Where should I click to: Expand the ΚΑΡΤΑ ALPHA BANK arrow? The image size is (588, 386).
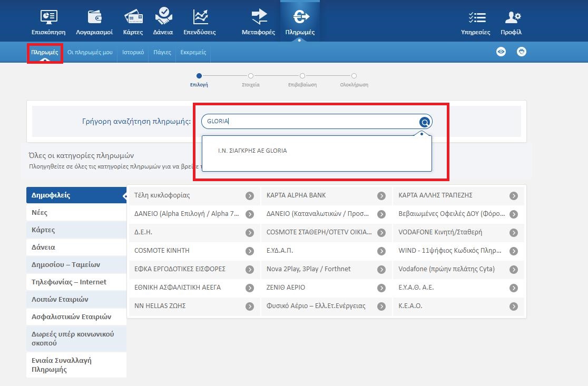(381, 196)
